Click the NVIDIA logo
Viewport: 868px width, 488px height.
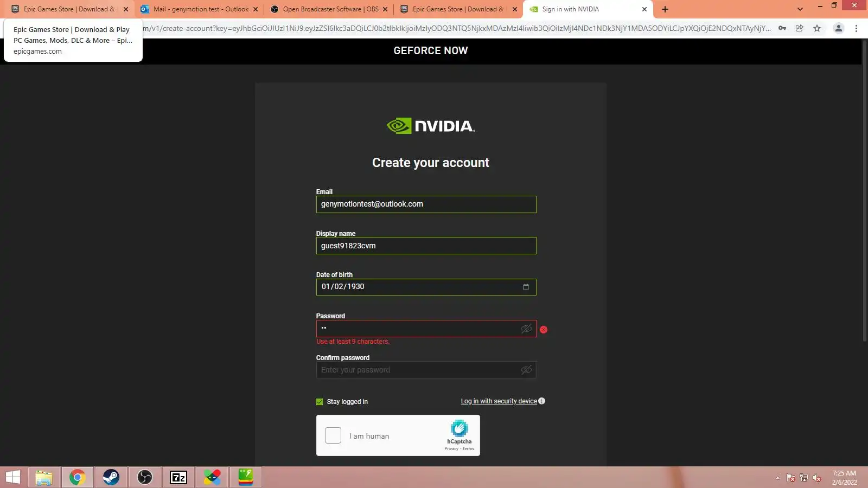tap(431, 126)
